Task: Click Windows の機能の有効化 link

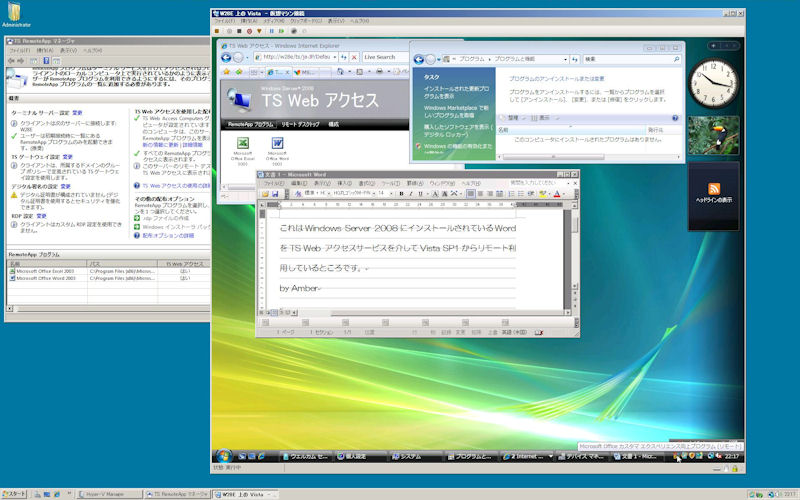Action: tap(458, 146)
